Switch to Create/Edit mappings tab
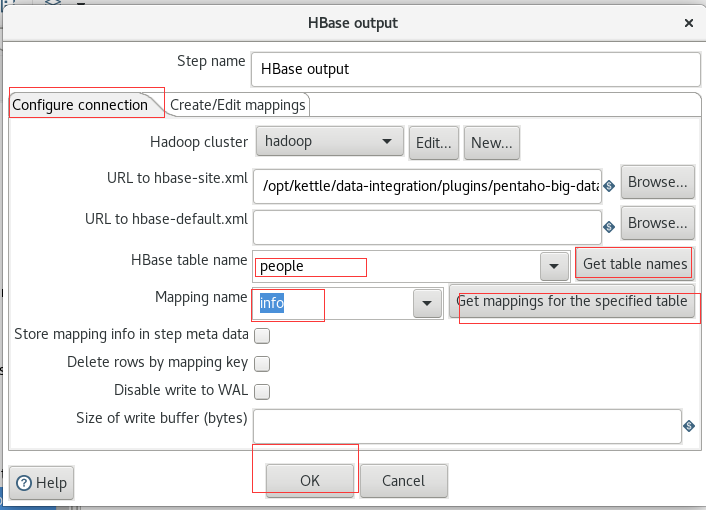The height and width of the screenshot is (510, 706). (238, 105)
